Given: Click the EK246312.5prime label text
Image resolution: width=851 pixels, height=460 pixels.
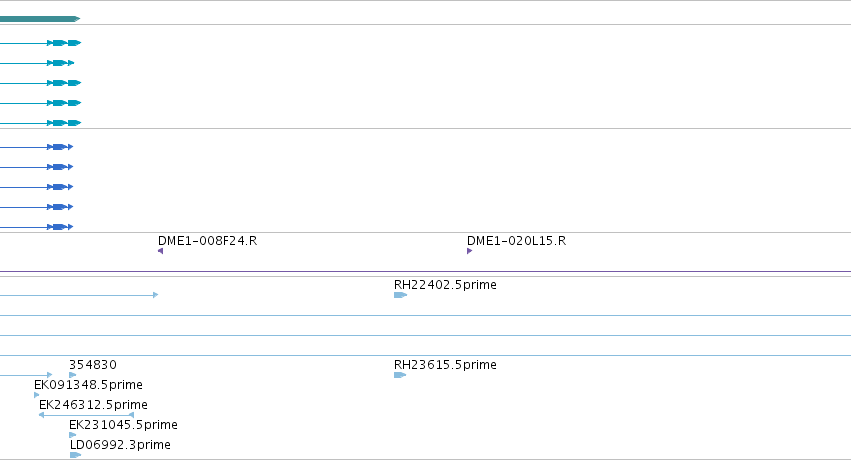Looking at the screenshot, I should click(x=93, y=405).
